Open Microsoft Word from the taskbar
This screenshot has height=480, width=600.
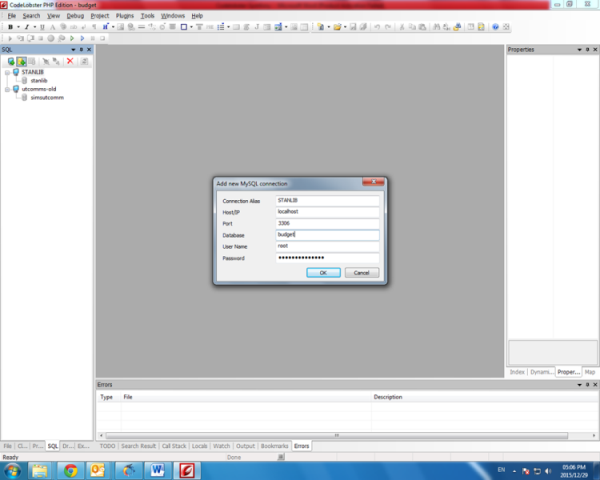click(x=157, y=469)
